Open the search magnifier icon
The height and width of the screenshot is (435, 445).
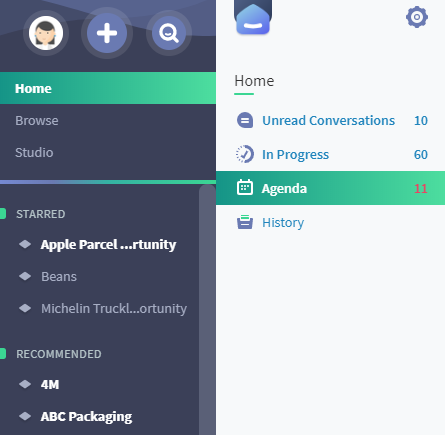(169, 33)
